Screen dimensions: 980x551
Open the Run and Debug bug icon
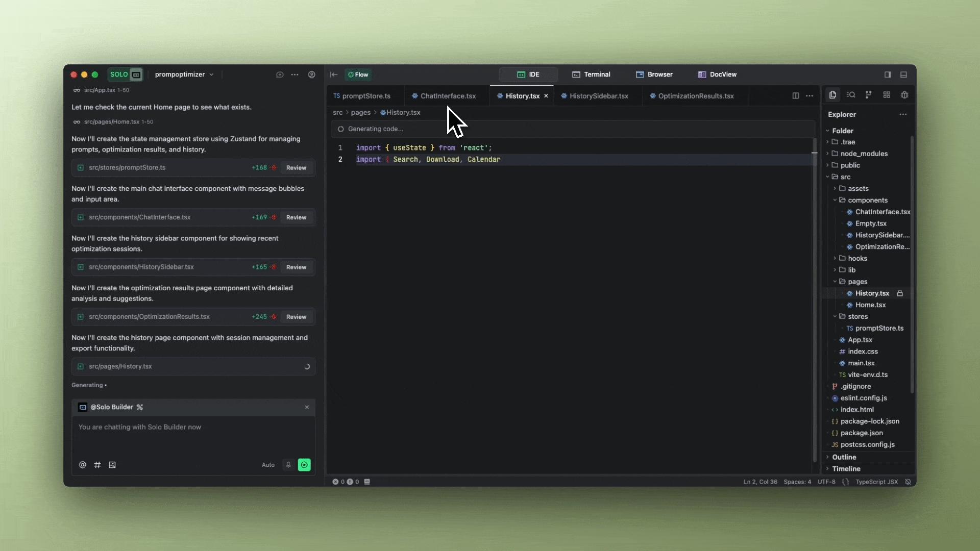905,95
